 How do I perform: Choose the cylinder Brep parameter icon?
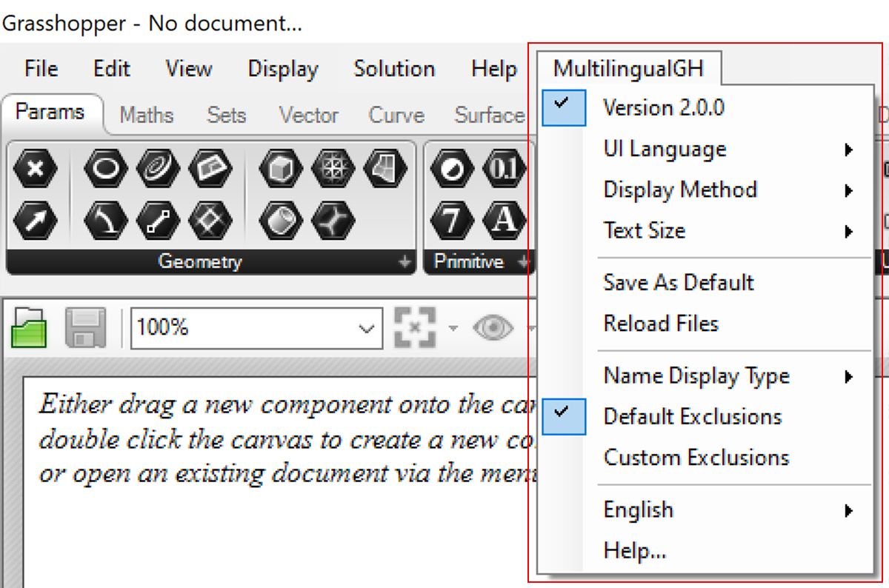[x=281, y=220]
